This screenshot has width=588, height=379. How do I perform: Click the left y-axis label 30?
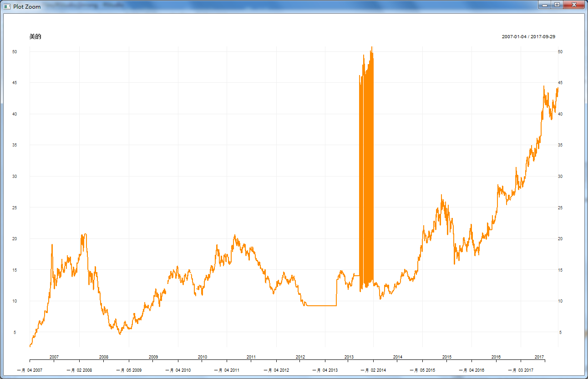click(15, 177)
